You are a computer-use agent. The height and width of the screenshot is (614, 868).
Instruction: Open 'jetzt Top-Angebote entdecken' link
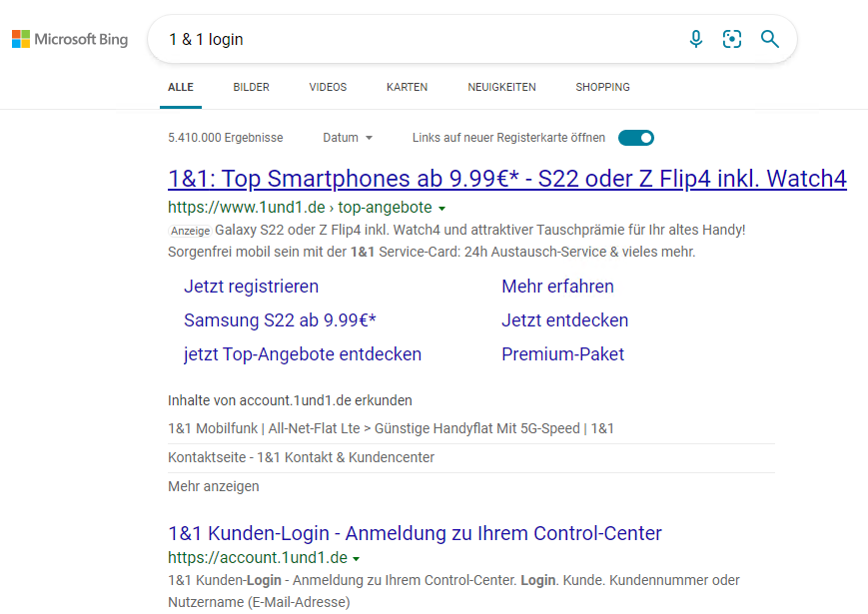coord(303,354)
